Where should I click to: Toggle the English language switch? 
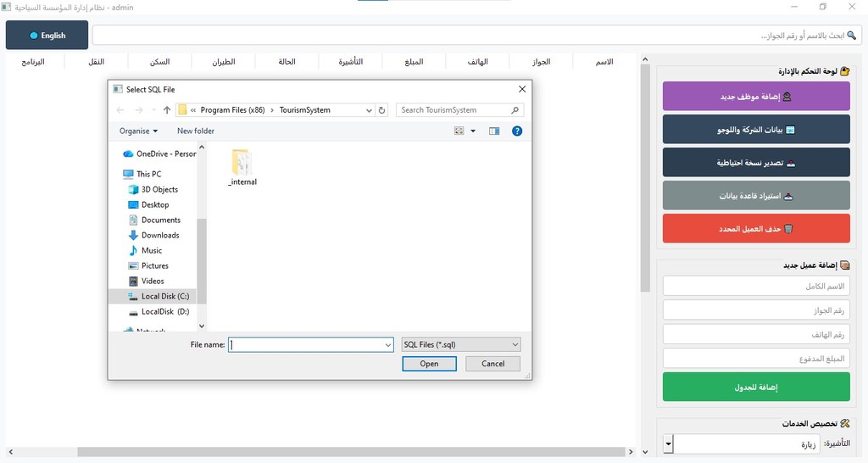[47, 36]
